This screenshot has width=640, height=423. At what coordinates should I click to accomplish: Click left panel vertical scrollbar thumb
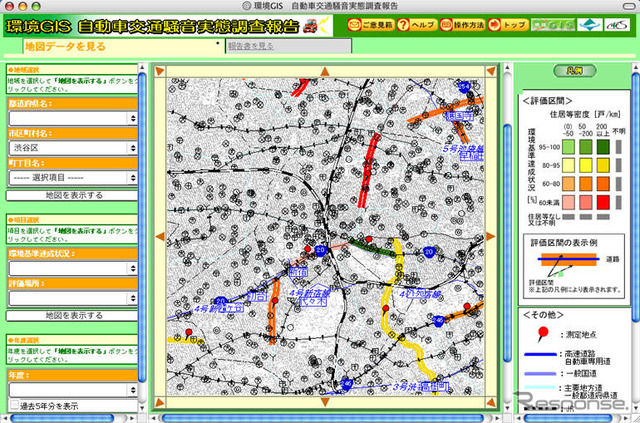tap(142, 227)
